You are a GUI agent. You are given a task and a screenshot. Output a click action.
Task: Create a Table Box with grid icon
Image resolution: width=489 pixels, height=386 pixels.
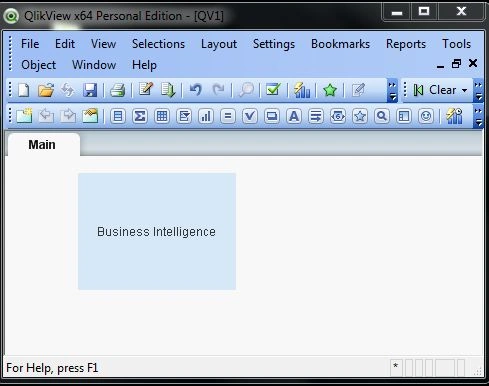tap(162, 116)
